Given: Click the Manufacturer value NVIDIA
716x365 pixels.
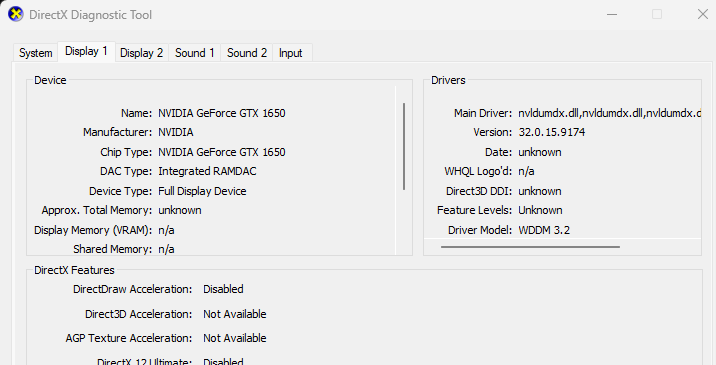Looking at the screenshot, I should click(x=176, y=132).
